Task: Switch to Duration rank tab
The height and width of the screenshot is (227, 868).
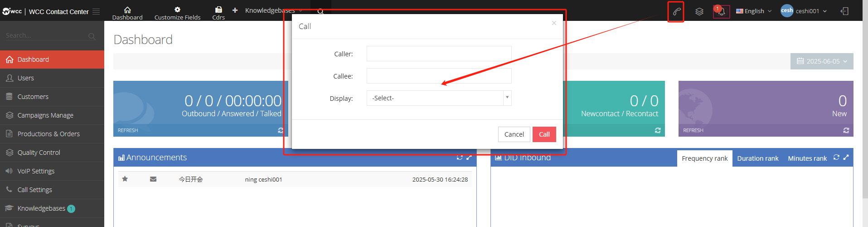Action: 757,158
